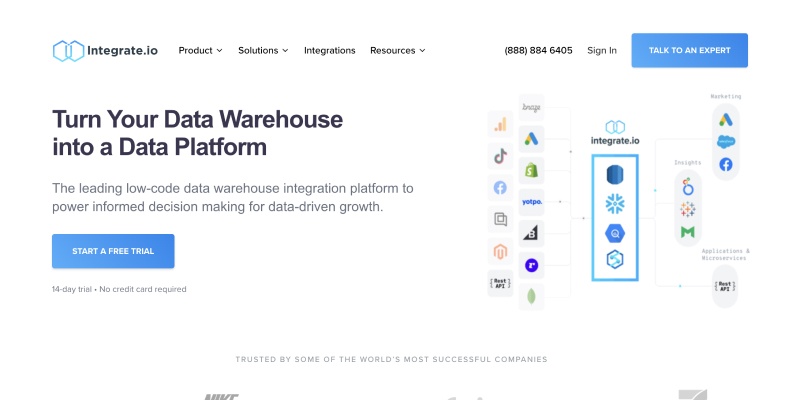Click the Looker icon under Insights
The image size is (800, 400).
coord(688,187)
